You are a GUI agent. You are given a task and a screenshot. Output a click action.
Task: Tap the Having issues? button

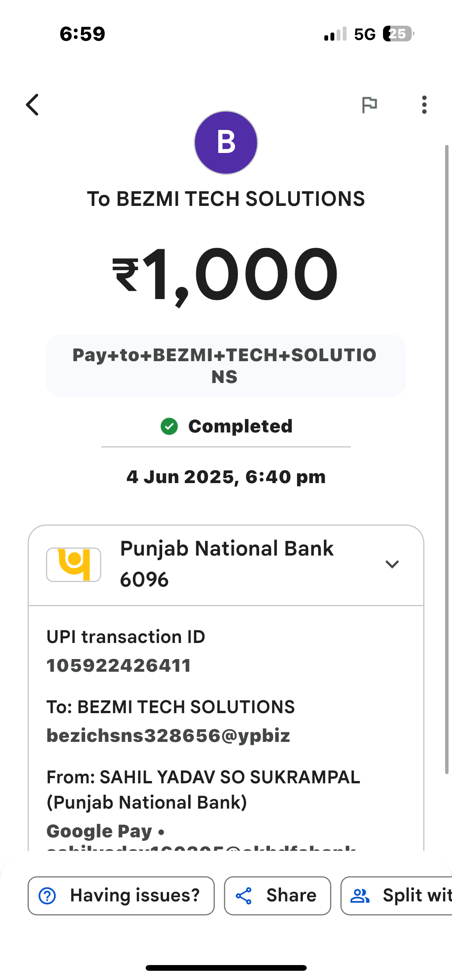coord(121,896)
